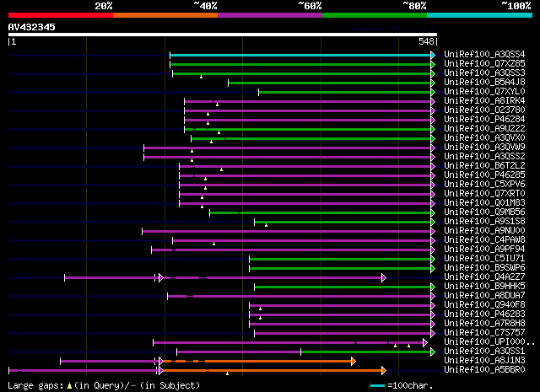
Task: Click the green alignment bar of UniRef100_C5IU71
Action: (x=340, y=260)
